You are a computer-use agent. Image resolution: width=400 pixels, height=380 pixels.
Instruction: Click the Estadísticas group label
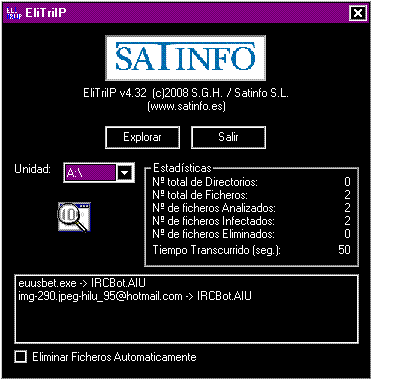tap(182, 168)
